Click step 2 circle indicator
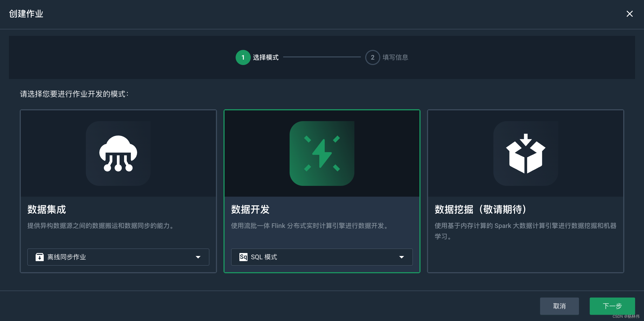The height and width of the screenshot is (321, 644). click(x=372, y=57)
